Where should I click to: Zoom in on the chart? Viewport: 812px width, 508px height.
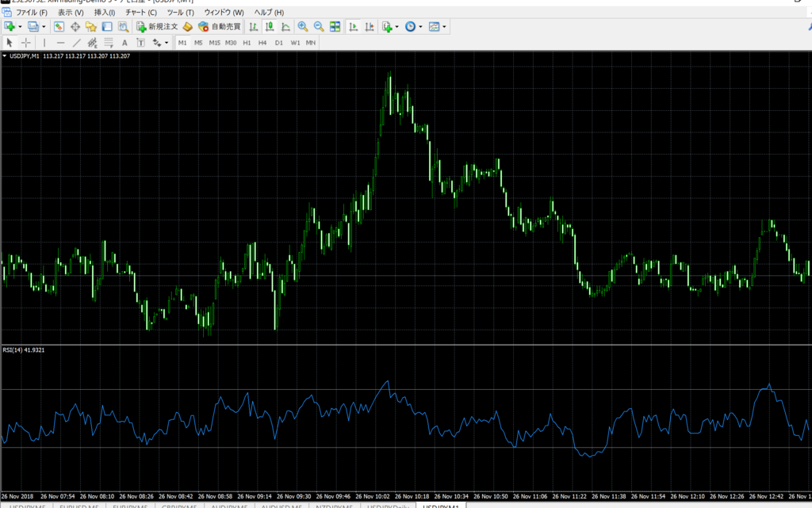303,26
